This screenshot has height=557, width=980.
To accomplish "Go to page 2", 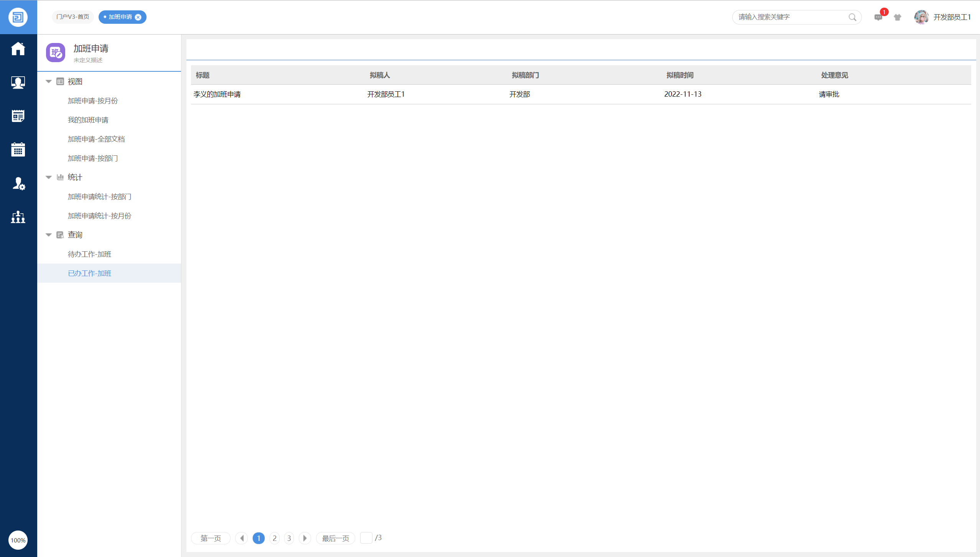I will tap(274, 538).
